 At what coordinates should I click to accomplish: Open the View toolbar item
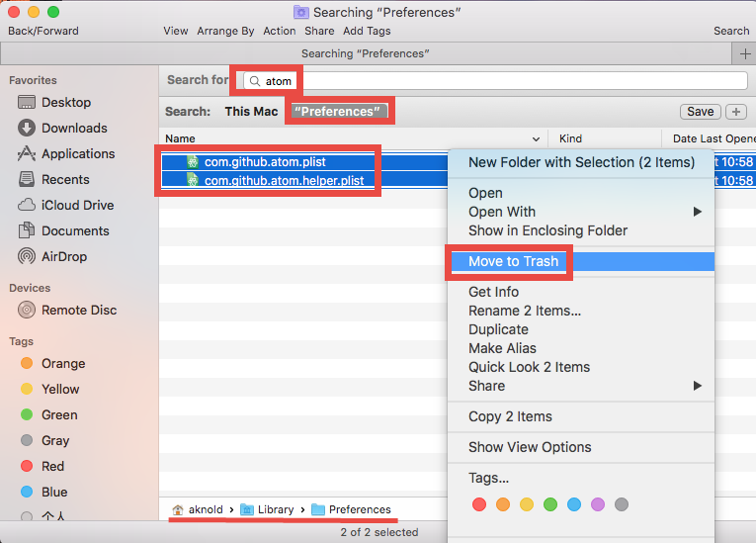(176, 31)
